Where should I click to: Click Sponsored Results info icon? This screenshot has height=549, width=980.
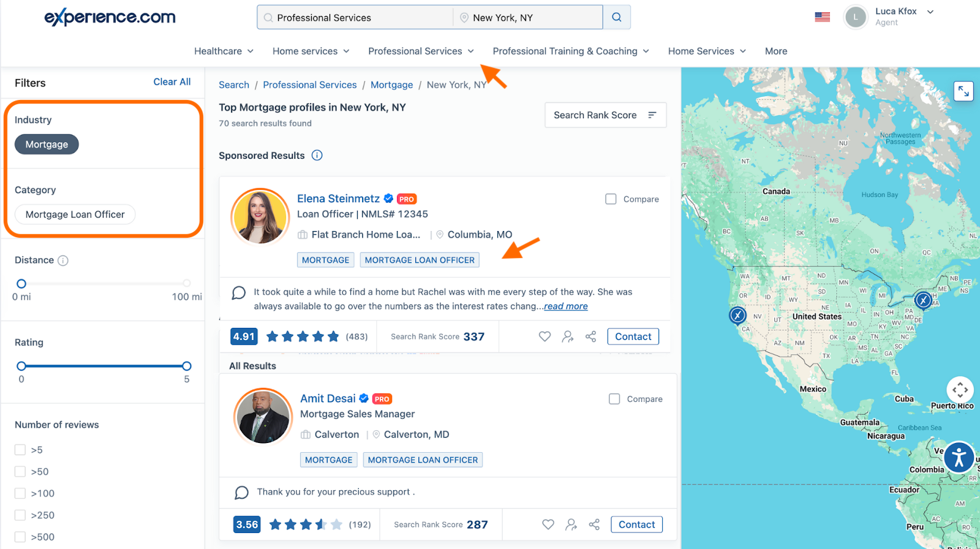tap(317, 155)
